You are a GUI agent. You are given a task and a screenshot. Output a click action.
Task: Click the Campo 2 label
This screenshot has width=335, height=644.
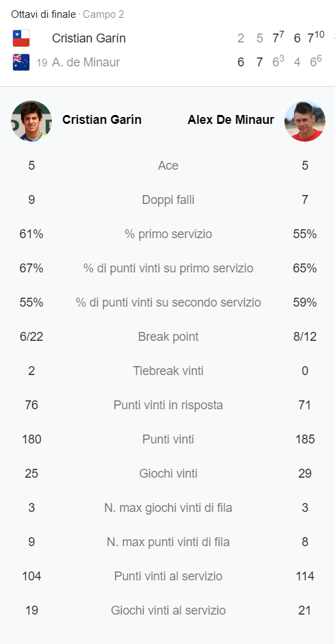point(103,15)
